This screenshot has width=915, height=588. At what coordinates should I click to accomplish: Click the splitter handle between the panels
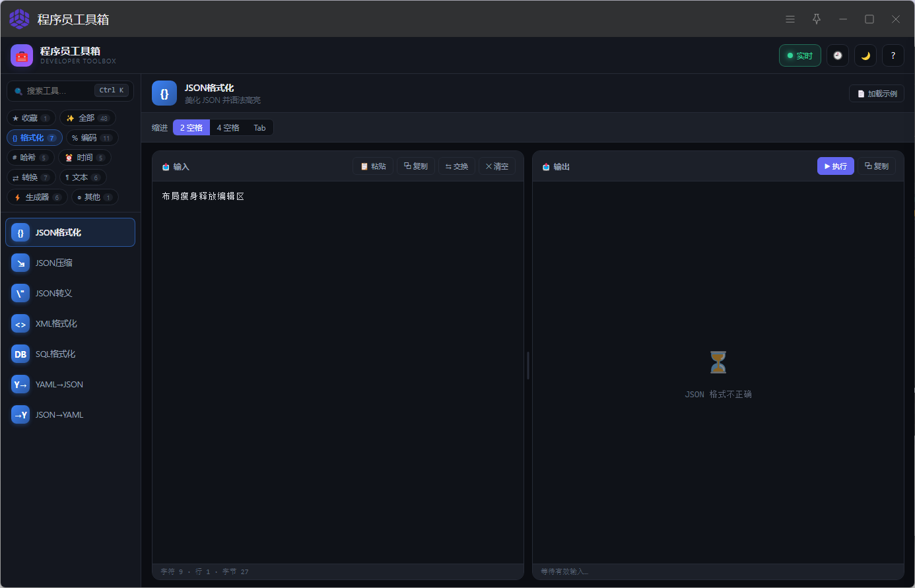(528, 365)
